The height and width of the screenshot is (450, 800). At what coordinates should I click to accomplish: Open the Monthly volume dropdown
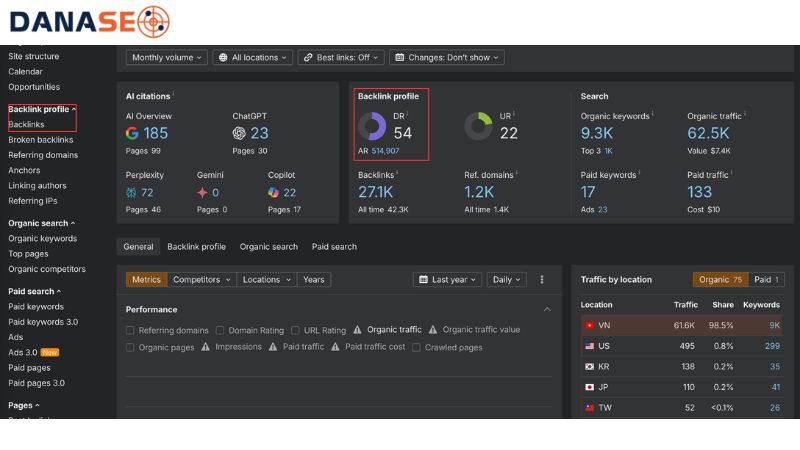click(x=167, y=58)
